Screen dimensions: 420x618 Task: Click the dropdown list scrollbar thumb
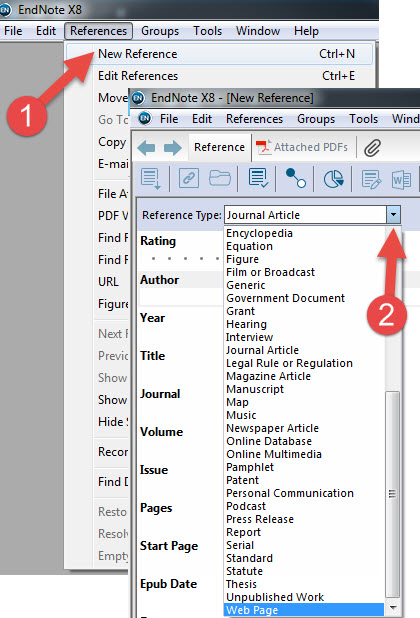pos(392,495)
